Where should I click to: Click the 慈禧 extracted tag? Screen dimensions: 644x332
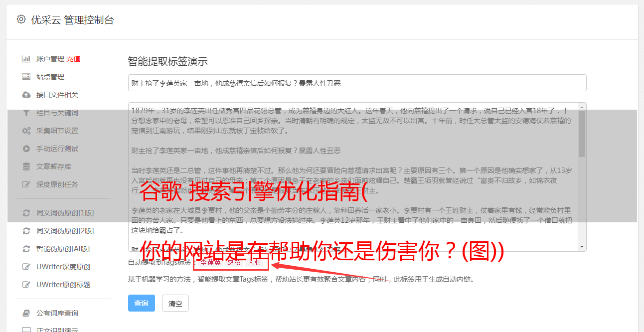234,263
